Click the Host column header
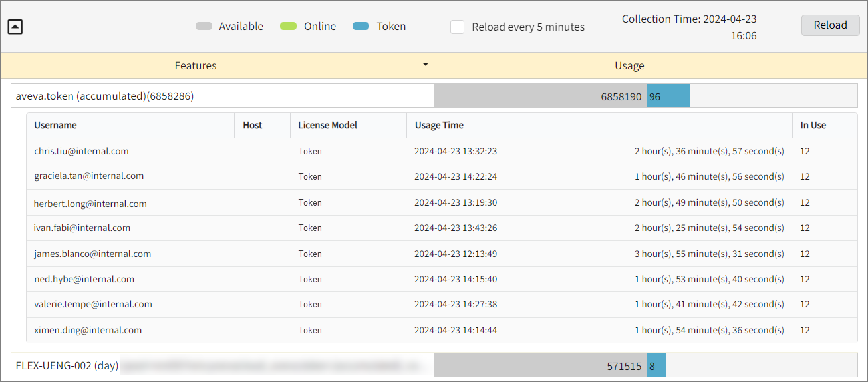The height and width of the screenshot is (382, 868). [253, 125]
